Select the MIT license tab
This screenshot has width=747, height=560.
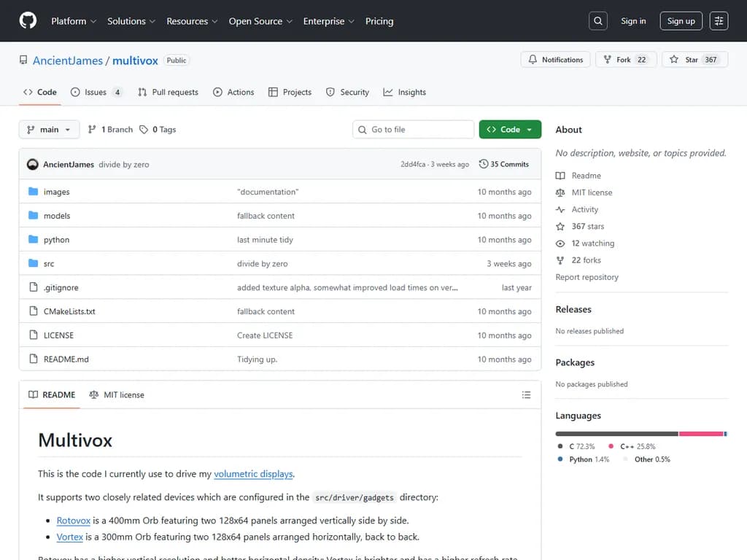point(117,395)
